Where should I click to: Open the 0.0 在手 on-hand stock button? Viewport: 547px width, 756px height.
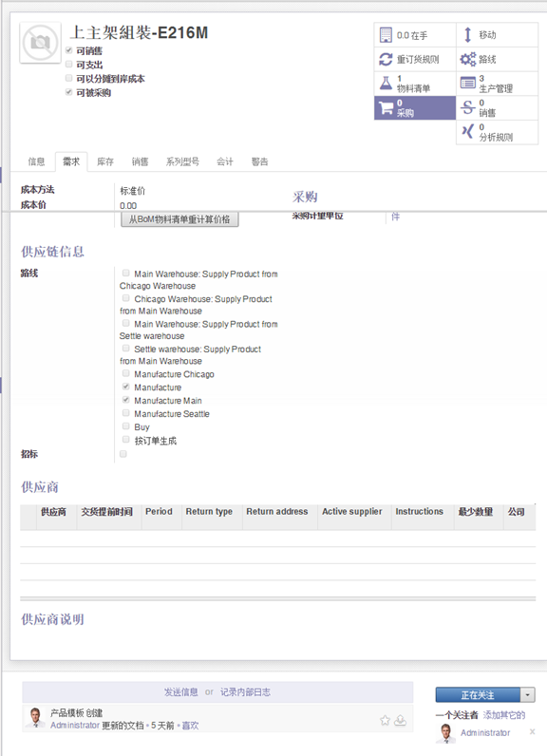415,35
